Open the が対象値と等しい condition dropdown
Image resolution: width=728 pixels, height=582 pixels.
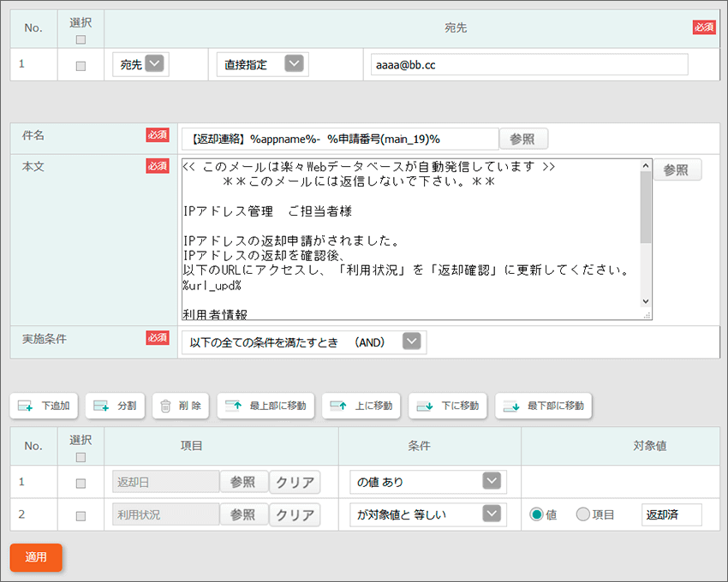click(x=428, y=514)
